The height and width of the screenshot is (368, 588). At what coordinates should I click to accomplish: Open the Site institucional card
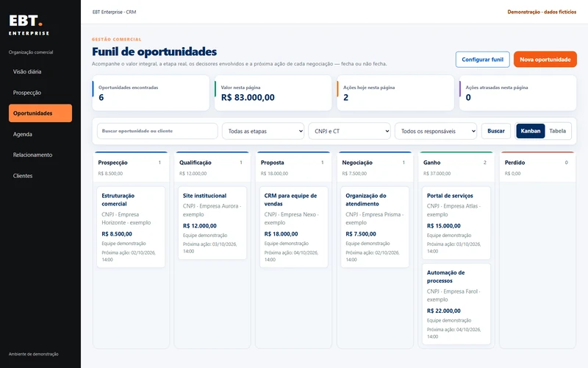[212, 223]
